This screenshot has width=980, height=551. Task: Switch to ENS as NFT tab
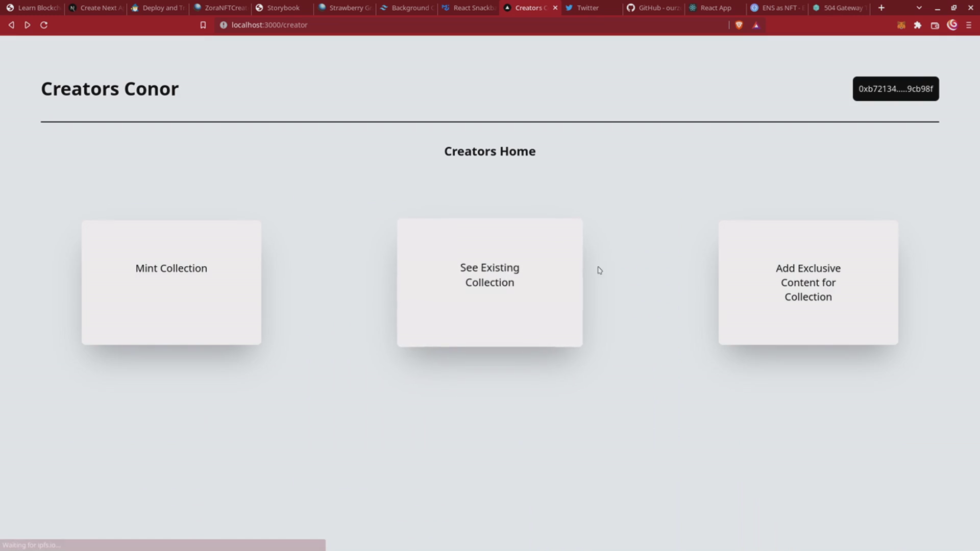[x=778, y=8]
